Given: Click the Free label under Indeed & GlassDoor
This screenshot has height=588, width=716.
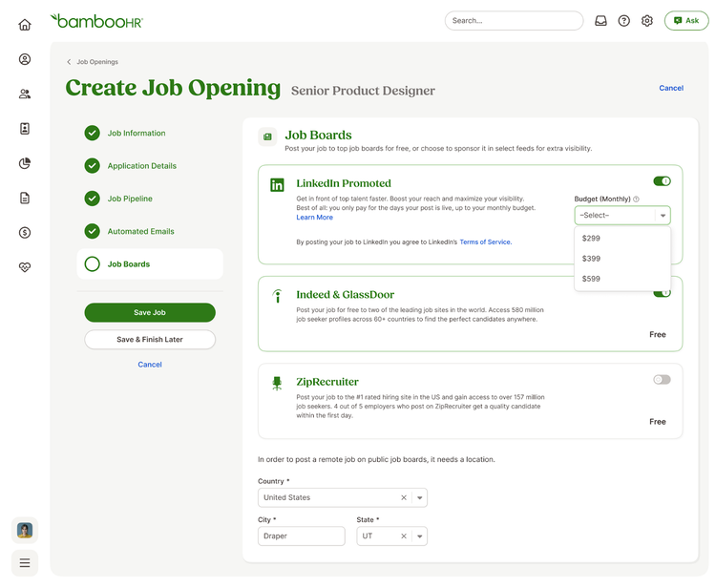Looking at the screenshot, I should click(x=658, y=335).
